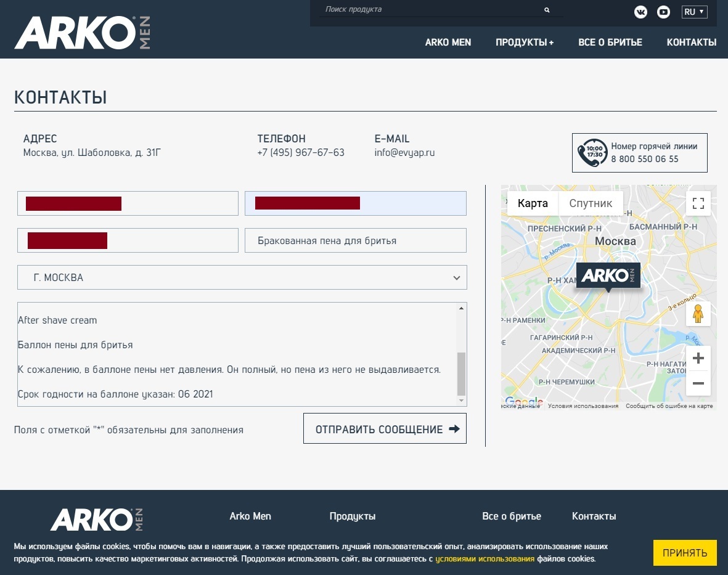Screen dimensions: 728x575
Task: Toggle fullscreen view of the map
Action: pyautogui.click(x=698, y=203)
